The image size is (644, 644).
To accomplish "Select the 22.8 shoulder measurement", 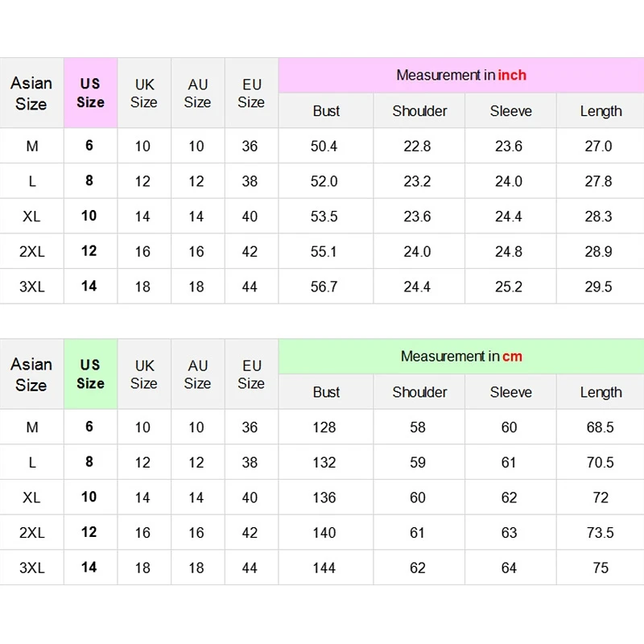I will 417,146.
